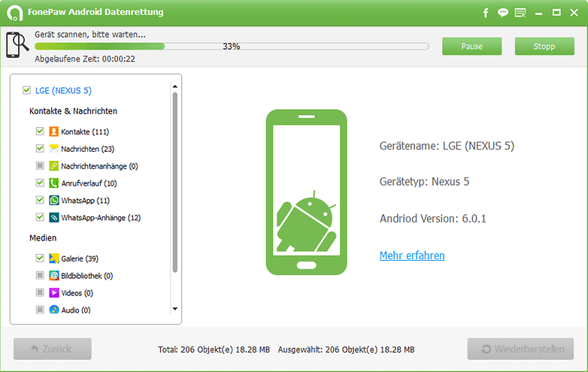Click the list scrollbar up arrow
Viewport: 588px width, 372px height.
(175, 86)
